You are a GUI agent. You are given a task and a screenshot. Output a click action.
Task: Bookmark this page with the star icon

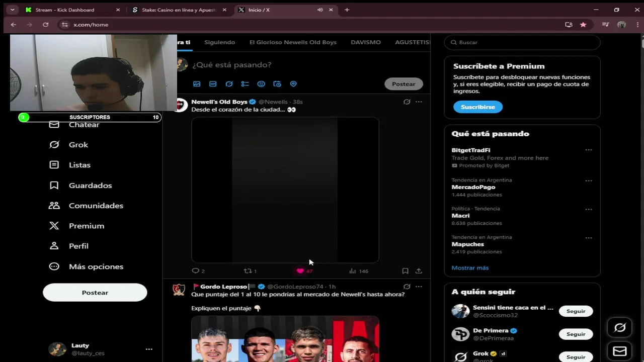pyautogui.click(x=583, y=25)
